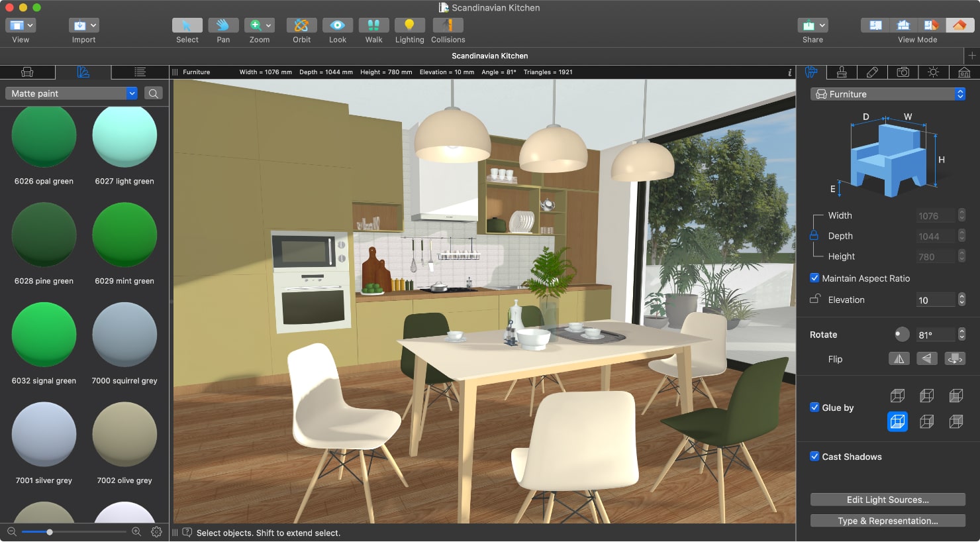This screenshot has width=980, height=542.
Task: Open the camera inspector on the right panel
Action: point(903,72)
